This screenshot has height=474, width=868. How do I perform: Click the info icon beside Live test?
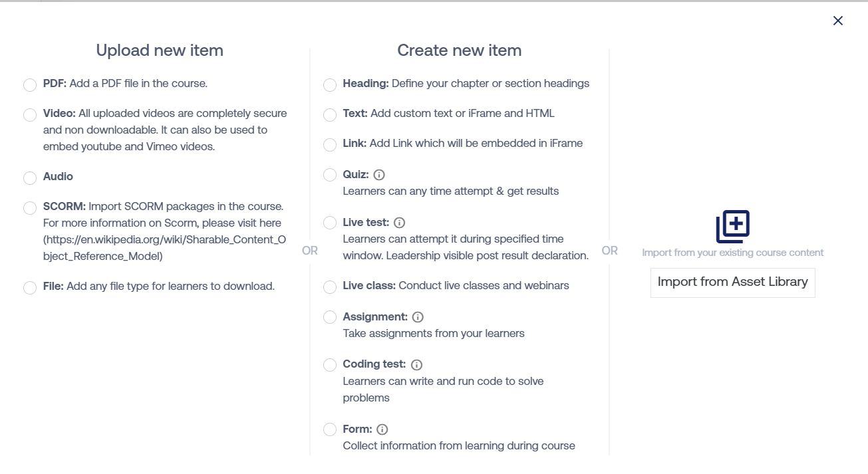pyautogui.click(x=400, y=223)
